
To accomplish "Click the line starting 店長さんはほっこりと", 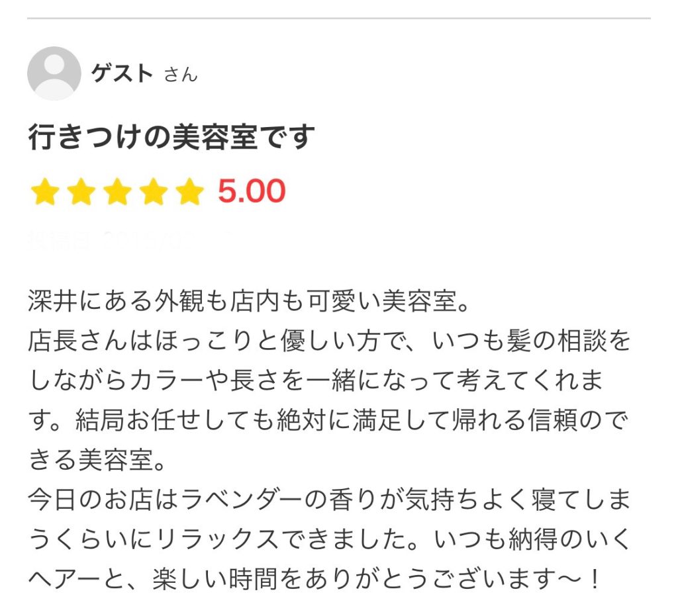I will tap(329, 341).
